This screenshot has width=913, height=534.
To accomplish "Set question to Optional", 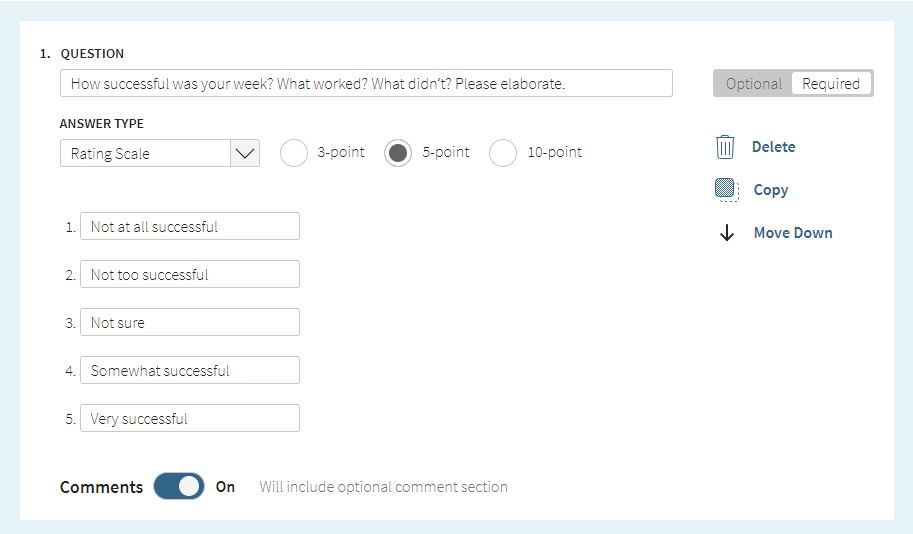I will pyautogui.click(x=753, y=84).
